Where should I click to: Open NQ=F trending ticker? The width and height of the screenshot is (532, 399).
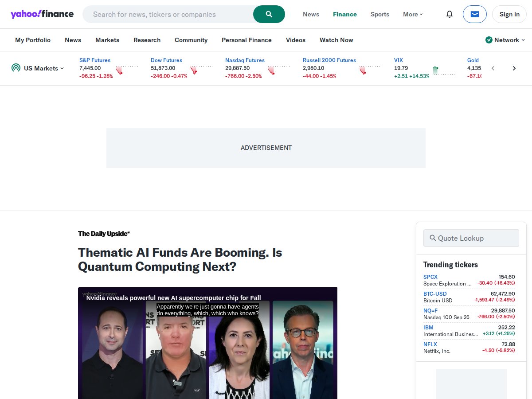[x=430, y=311]
